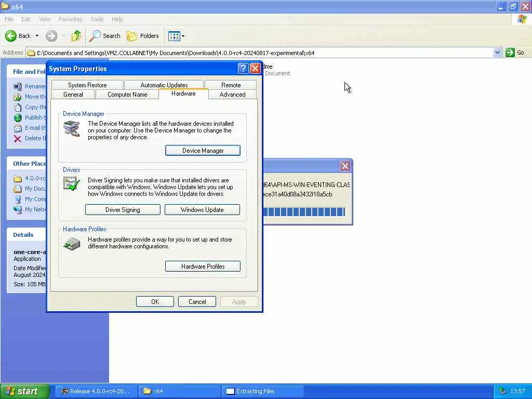This screenshot has height=399, width=532.
Task: Click the Hardware Profiles section icon
Action: (x=72, y=244)
